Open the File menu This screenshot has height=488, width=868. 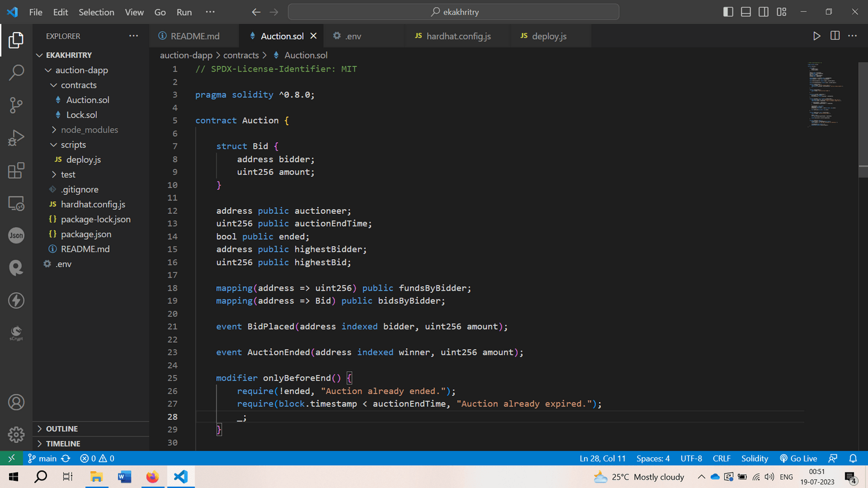click(x=36, y=12)
